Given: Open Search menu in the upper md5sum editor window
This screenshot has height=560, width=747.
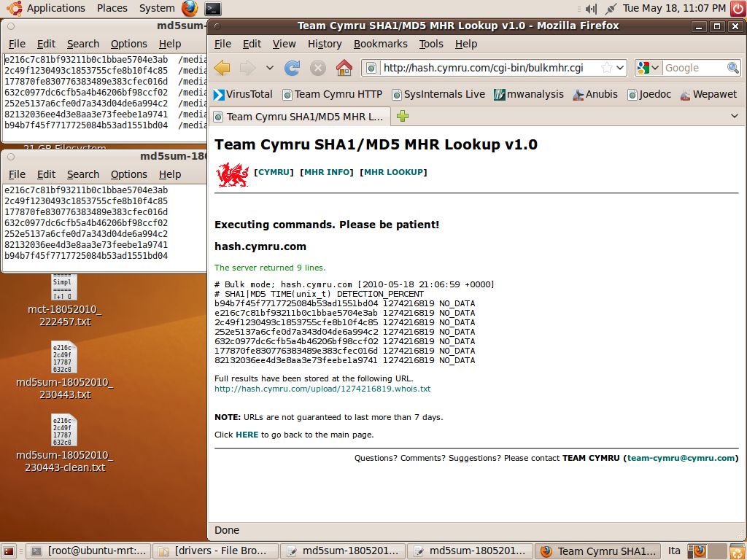Looking at the screenshot, I should [x=83, y=44].
